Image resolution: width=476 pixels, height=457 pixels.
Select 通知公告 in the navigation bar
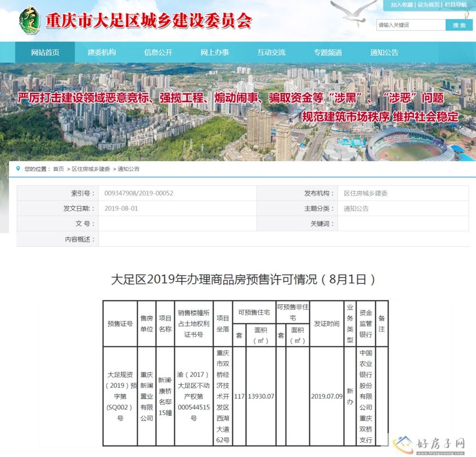pyautogui.click(x=384, y=52)
